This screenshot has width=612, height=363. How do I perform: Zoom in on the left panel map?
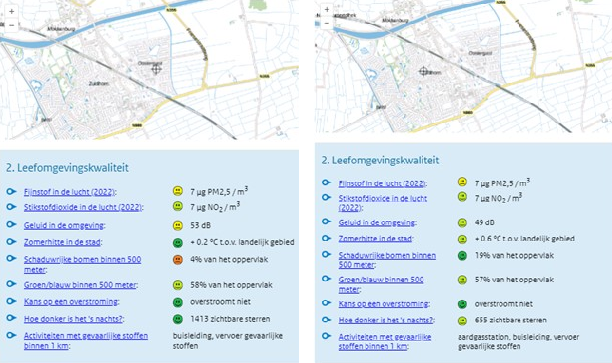(x=11, y=11)
